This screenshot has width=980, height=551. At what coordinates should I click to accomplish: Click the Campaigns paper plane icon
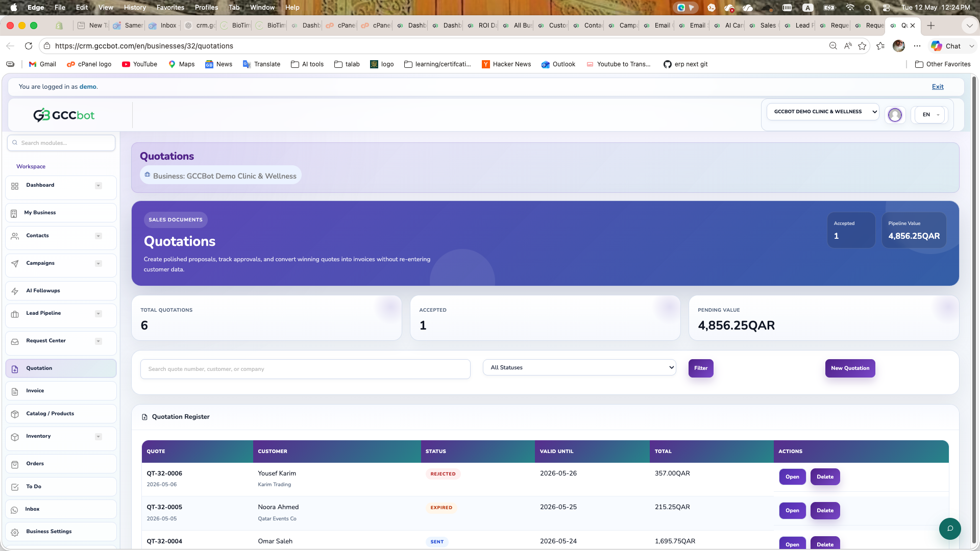15,264
